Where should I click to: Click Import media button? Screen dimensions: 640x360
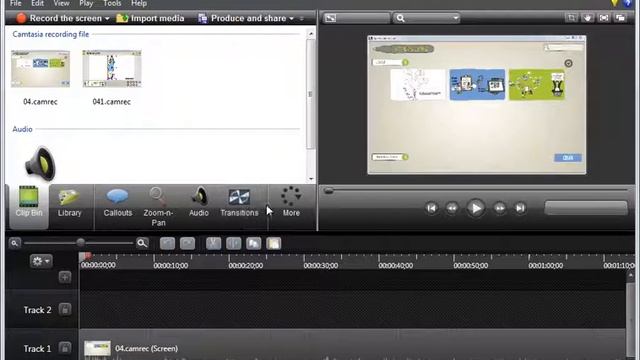click(x=150, y=18)
